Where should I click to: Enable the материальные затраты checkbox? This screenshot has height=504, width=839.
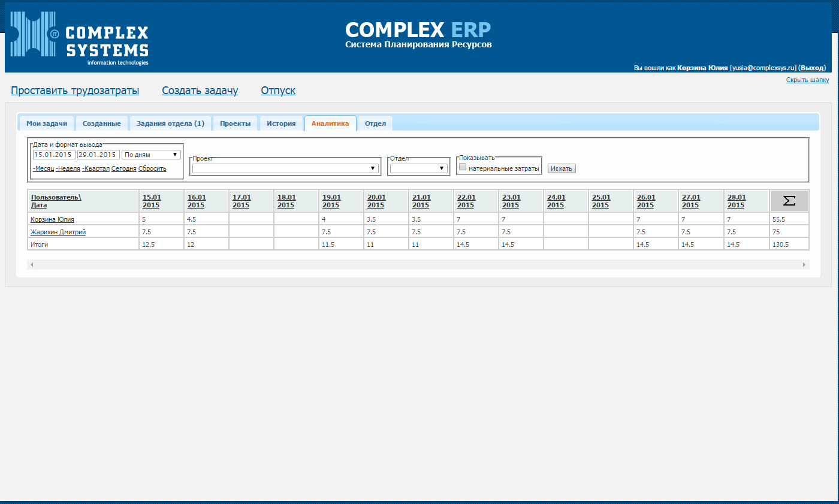coord(463,167)
